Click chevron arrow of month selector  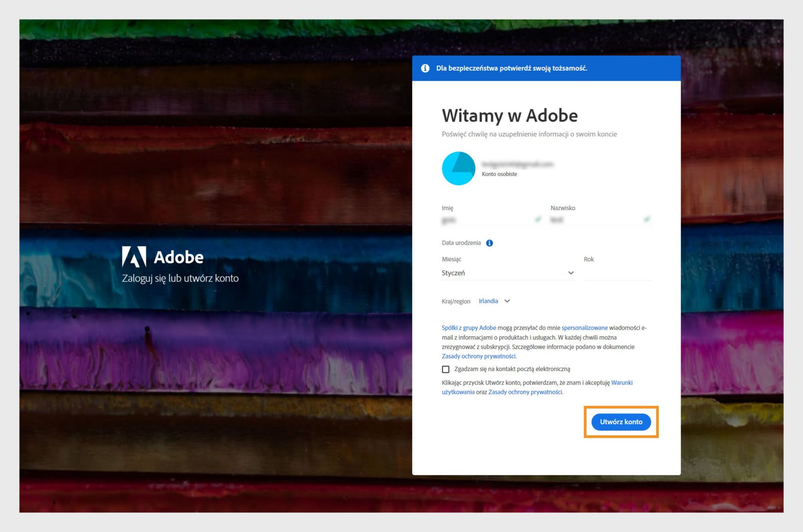click(x=571, y=273)
